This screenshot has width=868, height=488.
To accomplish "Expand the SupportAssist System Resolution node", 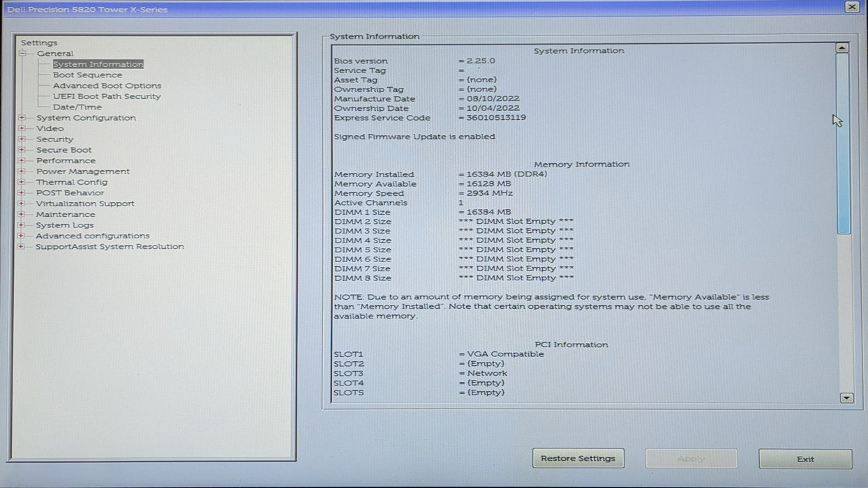I will [22, 247].
